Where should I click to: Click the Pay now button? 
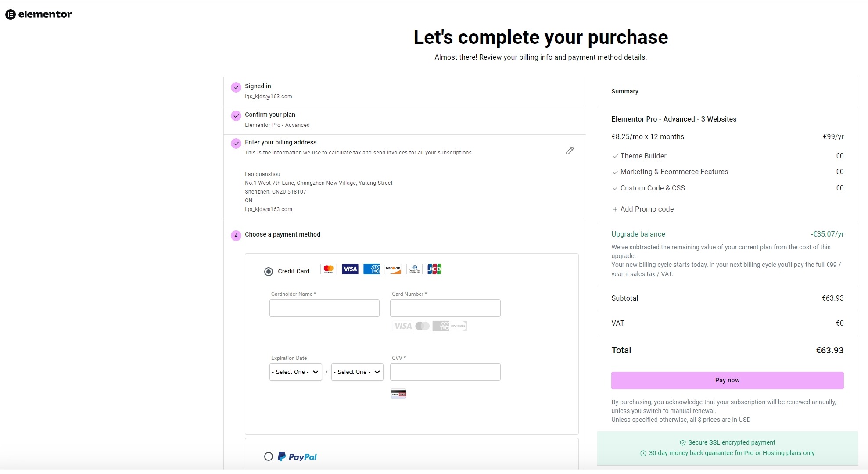(x=727, y=381)
